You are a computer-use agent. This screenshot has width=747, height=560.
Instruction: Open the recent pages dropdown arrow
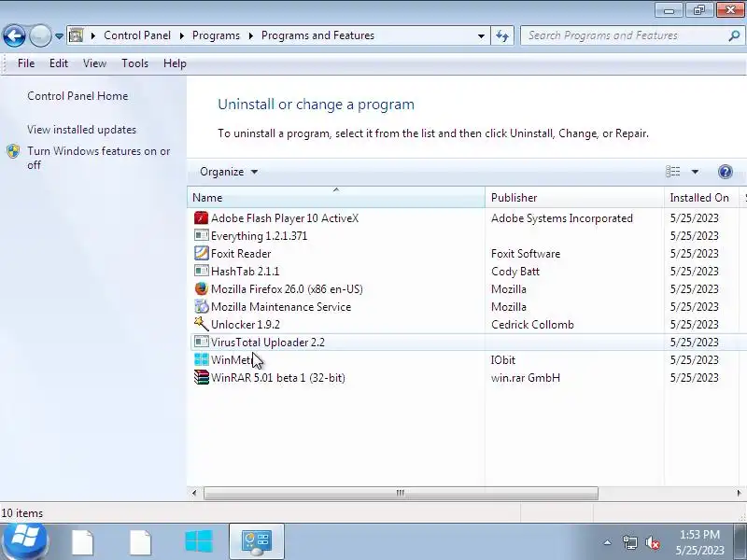[59, 35]
